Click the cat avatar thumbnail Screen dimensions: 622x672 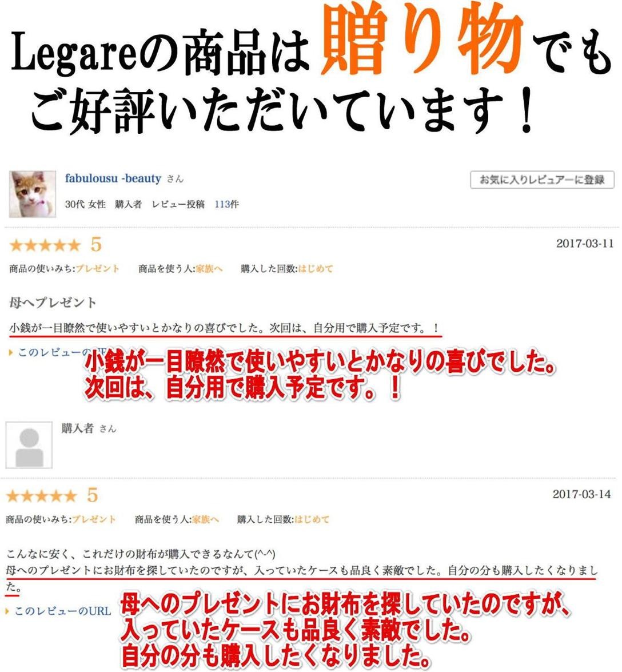point(33,194)
